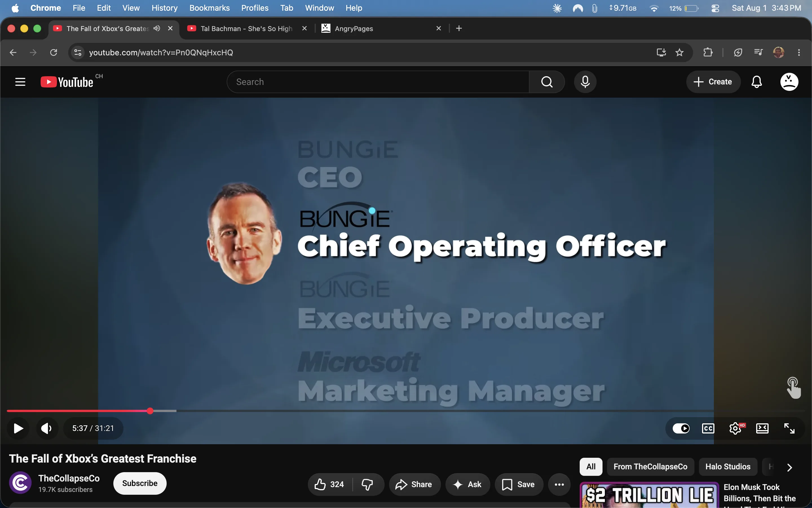
Task: Open the $2 TRILLION LIE video thumbnail
Action: click(649, 495)
